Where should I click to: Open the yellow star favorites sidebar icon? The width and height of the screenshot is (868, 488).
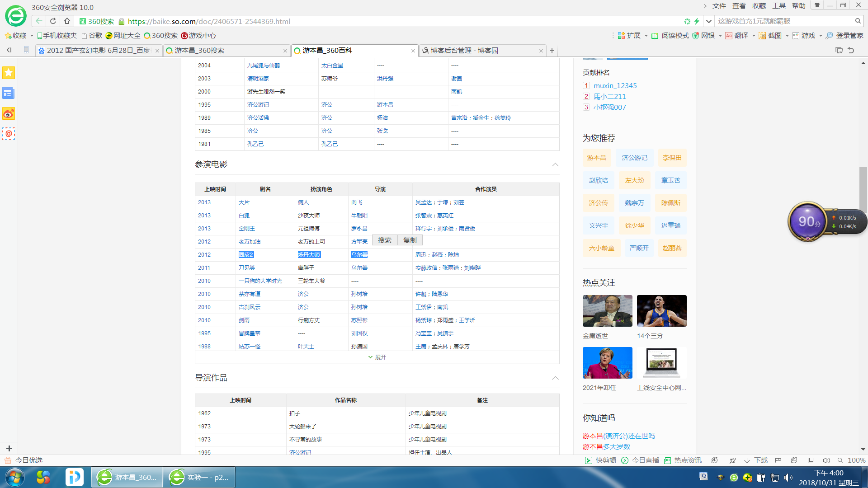(9, 73)
